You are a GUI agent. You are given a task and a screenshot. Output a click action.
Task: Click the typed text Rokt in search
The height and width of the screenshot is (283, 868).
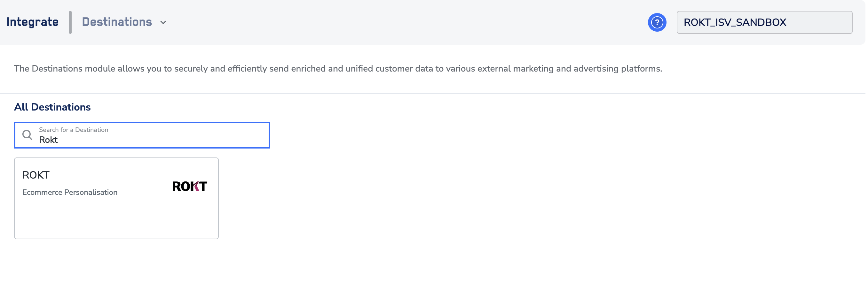48,140
